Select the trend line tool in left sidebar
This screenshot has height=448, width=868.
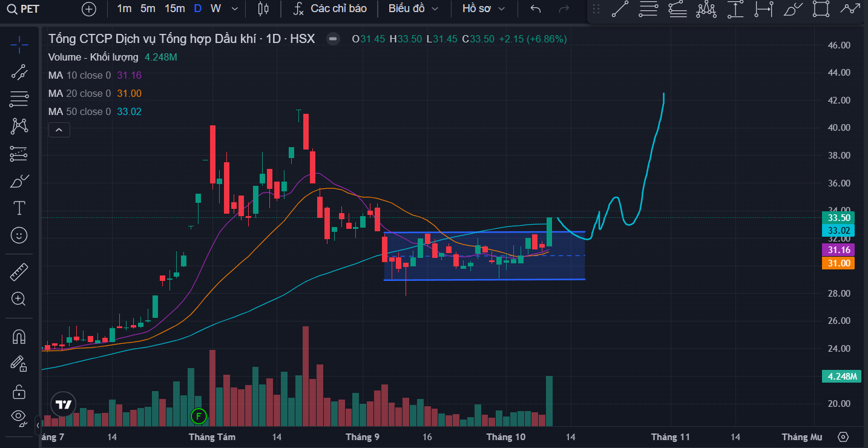click(19, 72)
